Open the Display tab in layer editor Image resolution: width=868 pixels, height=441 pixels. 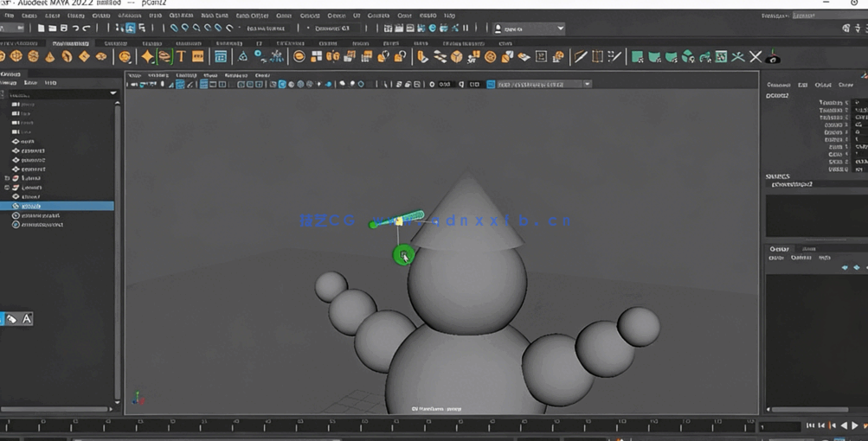(x=780, y=249)
